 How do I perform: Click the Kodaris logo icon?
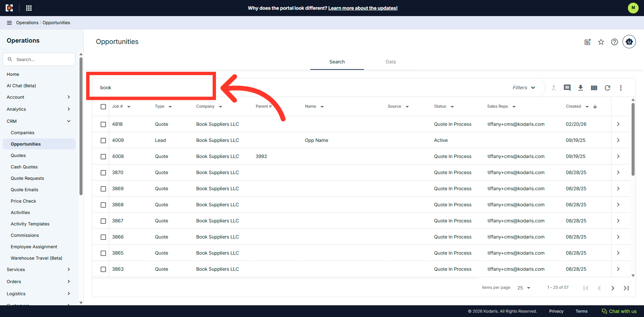[9, 8]
